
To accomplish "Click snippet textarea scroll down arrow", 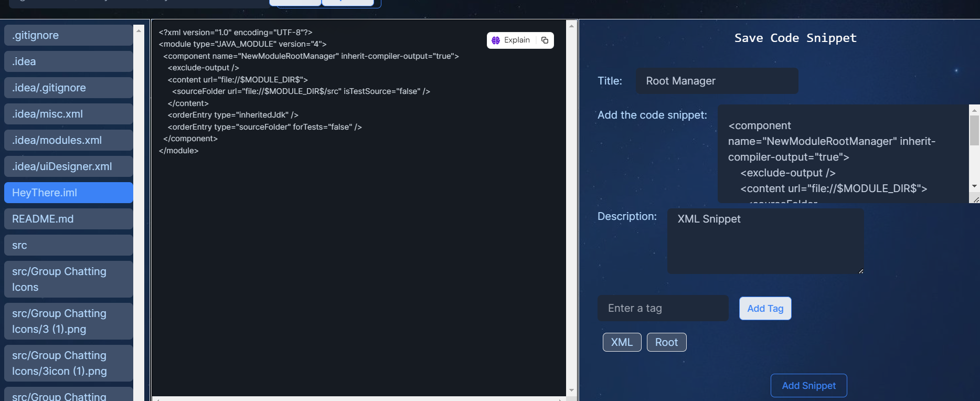I will pyautogui.click(x=974, y=186).
